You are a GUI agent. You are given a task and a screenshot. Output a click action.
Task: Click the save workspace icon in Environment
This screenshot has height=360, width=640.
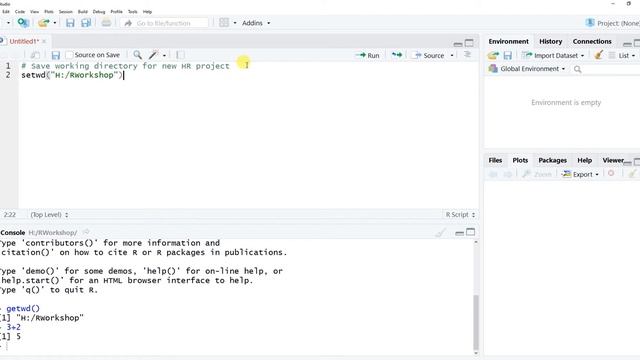pos(507,56)
